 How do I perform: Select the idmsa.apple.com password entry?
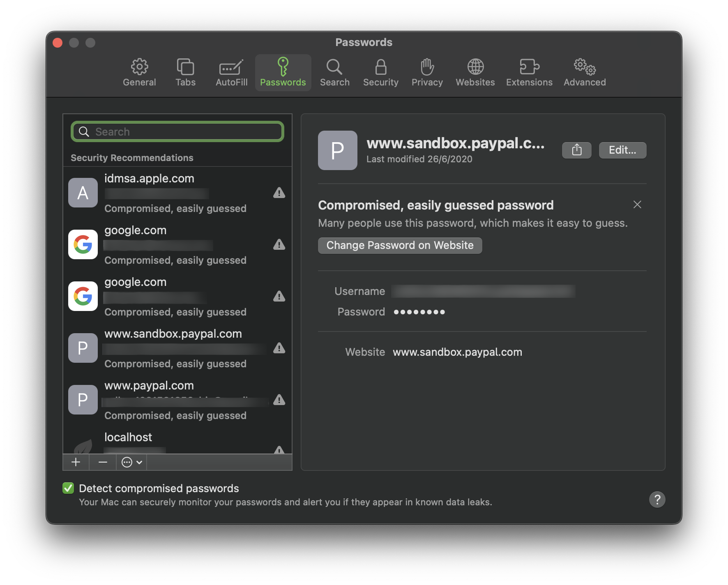coord(177,193)
